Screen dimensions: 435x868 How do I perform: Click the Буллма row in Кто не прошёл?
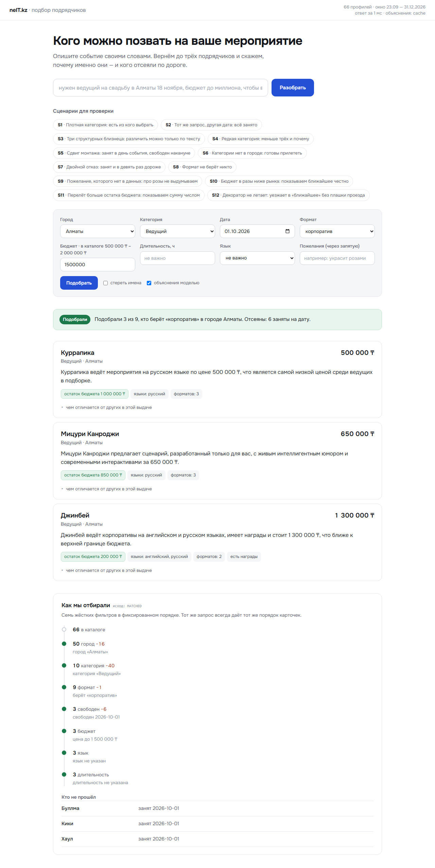pos(217,809)
